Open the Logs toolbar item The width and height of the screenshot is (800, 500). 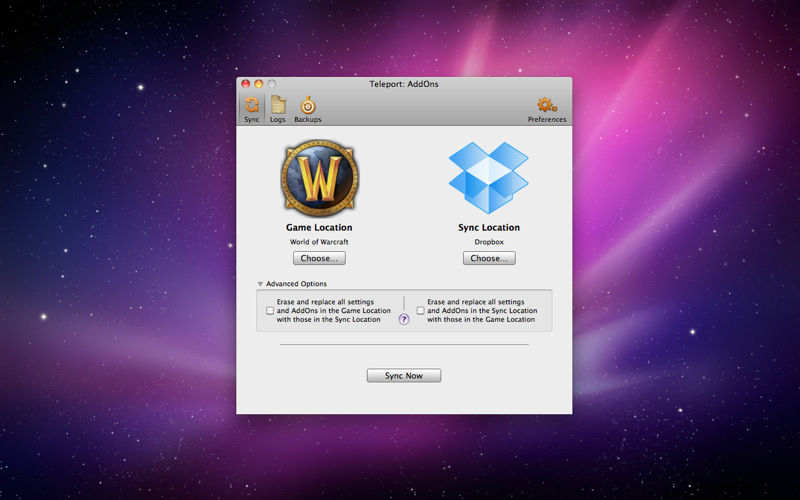[278, 109]
